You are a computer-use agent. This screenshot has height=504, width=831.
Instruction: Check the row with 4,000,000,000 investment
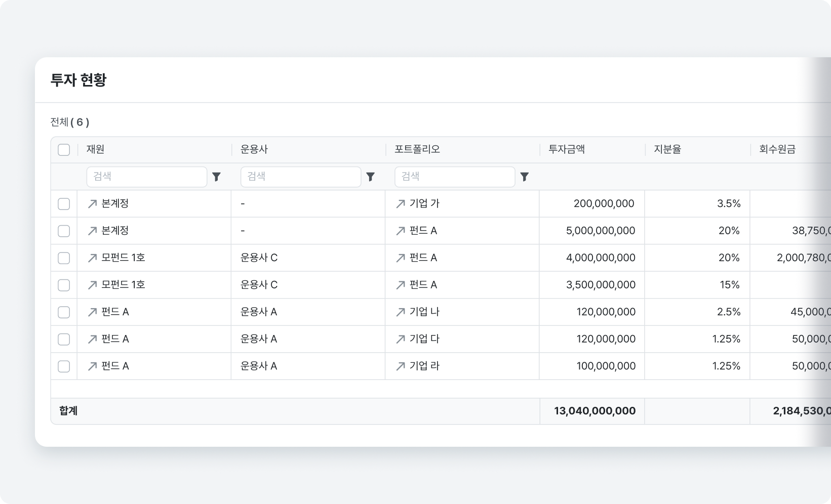click(64, 258)
